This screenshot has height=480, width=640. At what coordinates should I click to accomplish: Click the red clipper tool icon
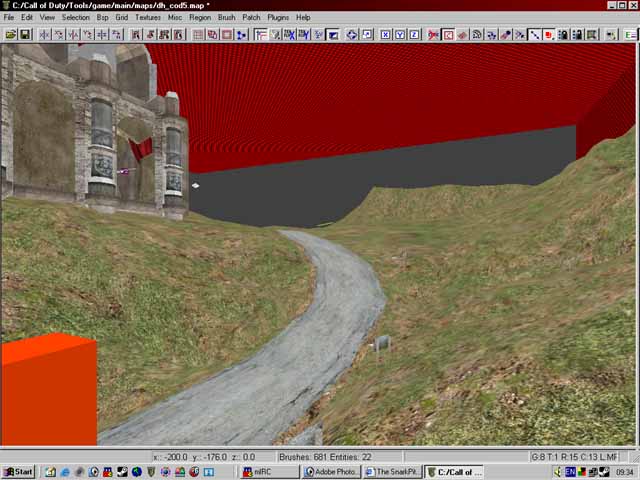(433, 34)
